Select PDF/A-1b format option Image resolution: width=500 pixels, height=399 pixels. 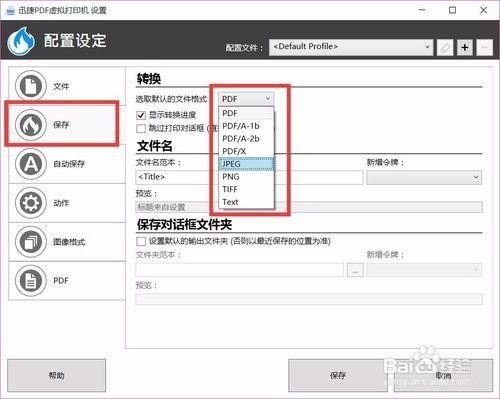click(x=246, y=126)
